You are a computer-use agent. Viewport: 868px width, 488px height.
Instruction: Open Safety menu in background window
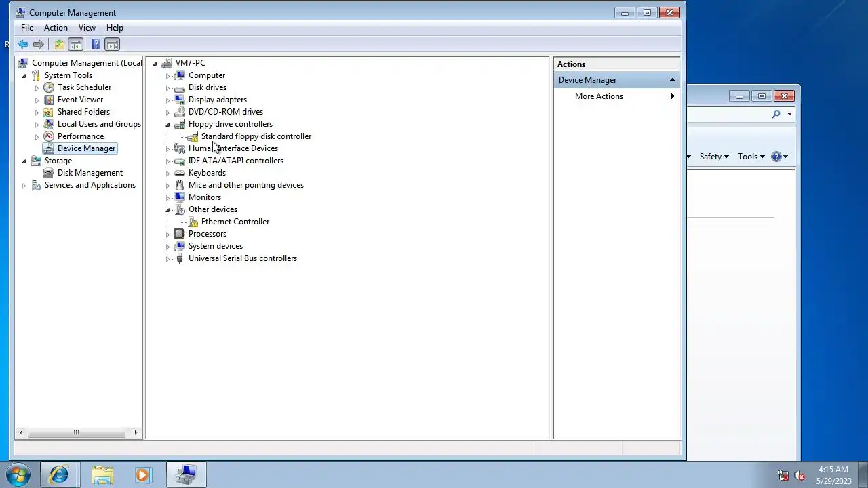click(x=714, y=157)
